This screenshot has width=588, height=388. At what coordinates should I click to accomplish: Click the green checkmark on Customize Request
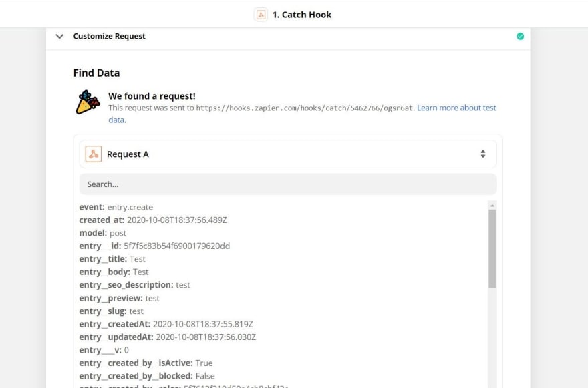coord(520,36)
